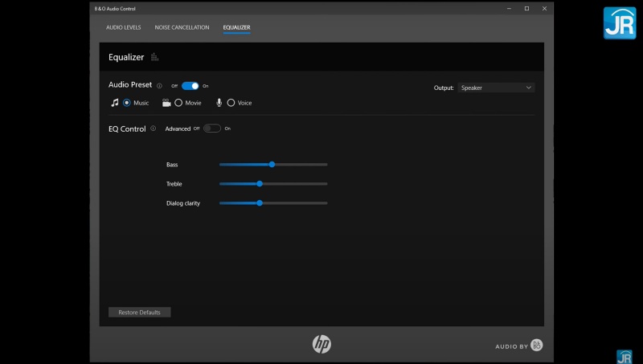This screenshot has width=643, height=364.
Task: Click the microphone voice icon
Action: click(219, 103)
